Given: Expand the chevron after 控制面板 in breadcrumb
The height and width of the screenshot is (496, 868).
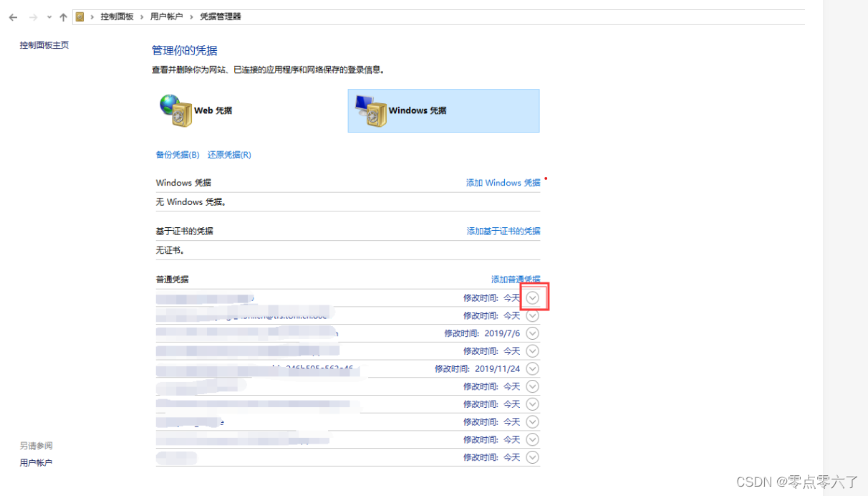Looking at the screenshot, I should coord(142,16).
